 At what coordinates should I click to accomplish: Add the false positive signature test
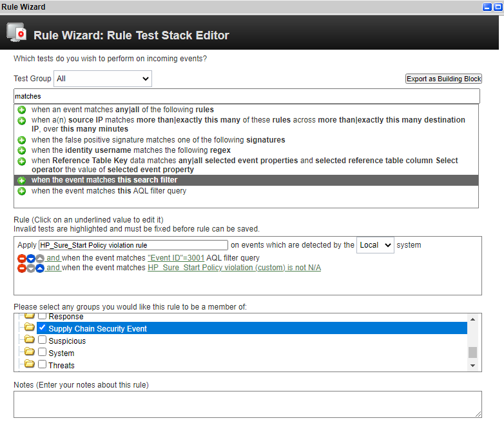[21, 141]
